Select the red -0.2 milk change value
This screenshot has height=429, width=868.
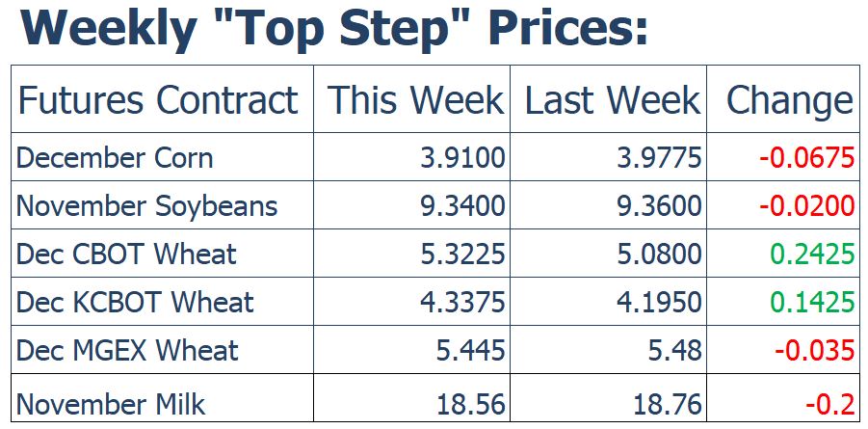pos(829,404)
